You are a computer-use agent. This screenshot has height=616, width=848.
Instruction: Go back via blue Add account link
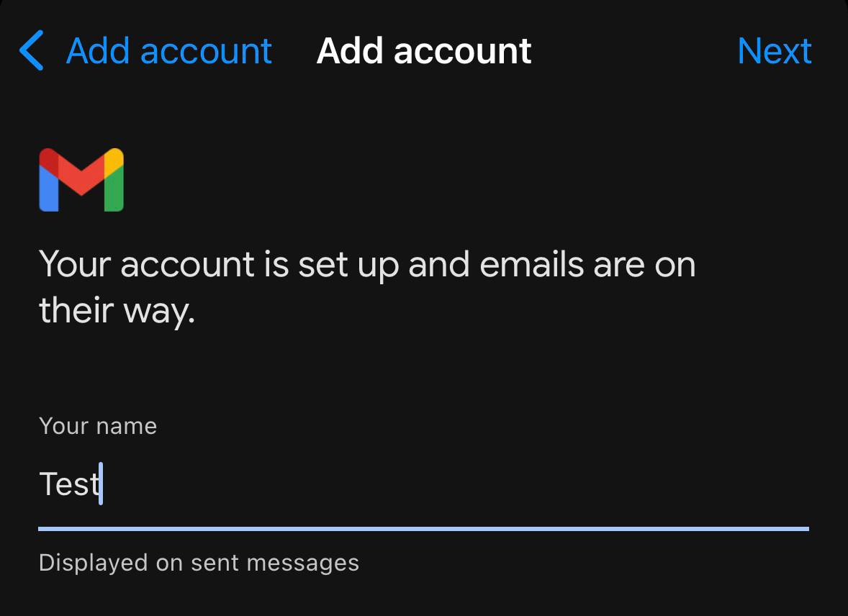point(169,51)
